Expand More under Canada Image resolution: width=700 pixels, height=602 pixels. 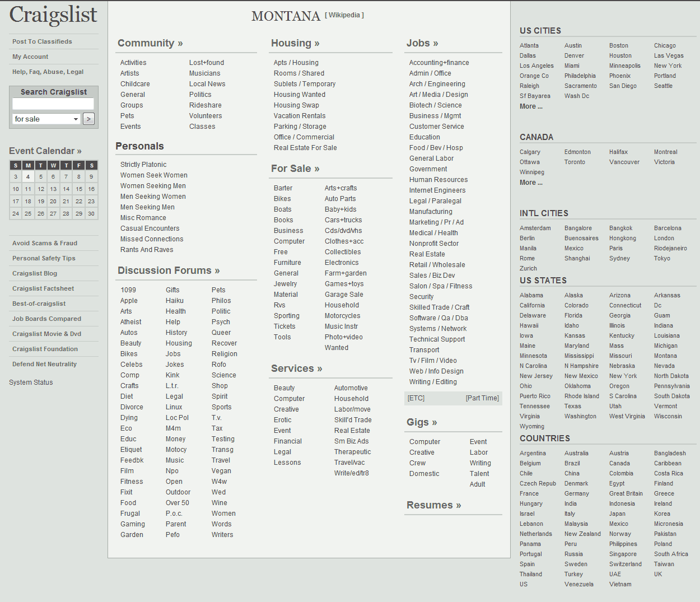[531, 183]
